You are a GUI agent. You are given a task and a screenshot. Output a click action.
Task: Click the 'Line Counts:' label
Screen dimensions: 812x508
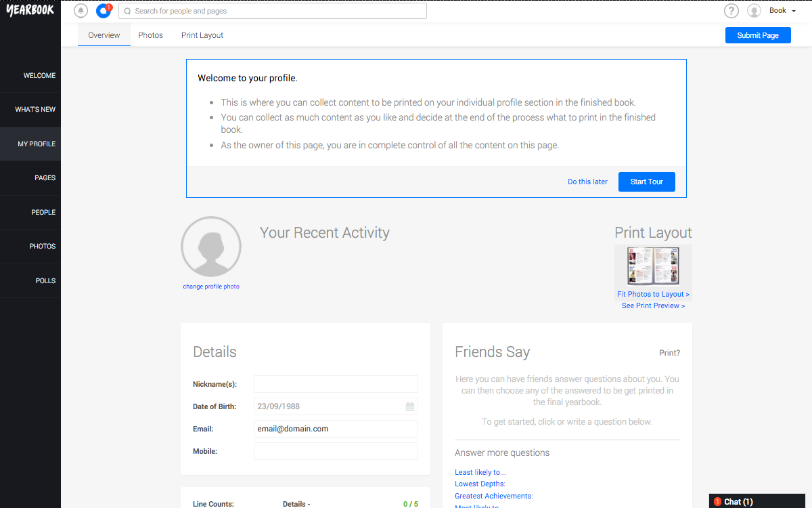tap(213, 504)
